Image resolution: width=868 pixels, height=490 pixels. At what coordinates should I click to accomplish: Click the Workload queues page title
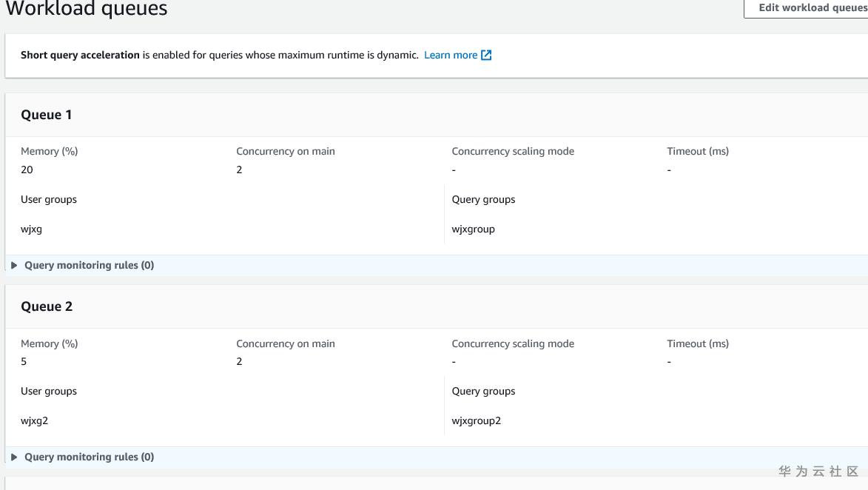(87, 9)
